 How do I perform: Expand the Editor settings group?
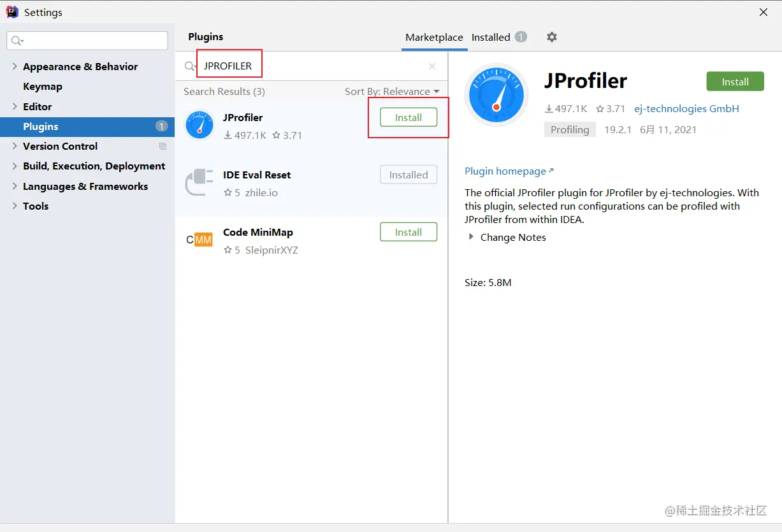(15, 106)
